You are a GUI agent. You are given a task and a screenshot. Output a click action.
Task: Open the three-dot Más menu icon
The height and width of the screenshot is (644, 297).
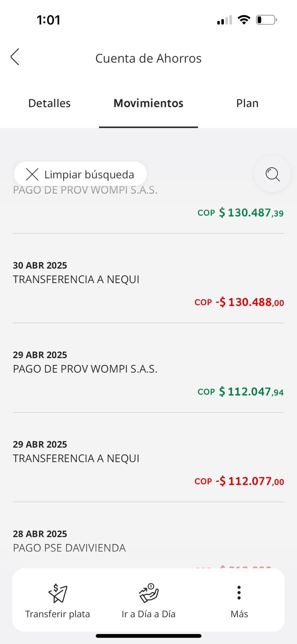pyautogui.click(x=239, y=593)
